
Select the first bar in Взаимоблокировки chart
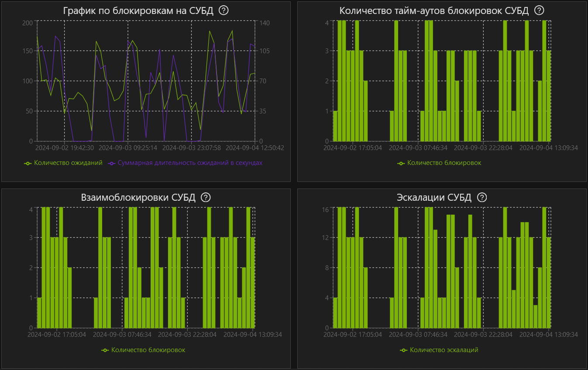pyautogui.click(x=39, y=312)
